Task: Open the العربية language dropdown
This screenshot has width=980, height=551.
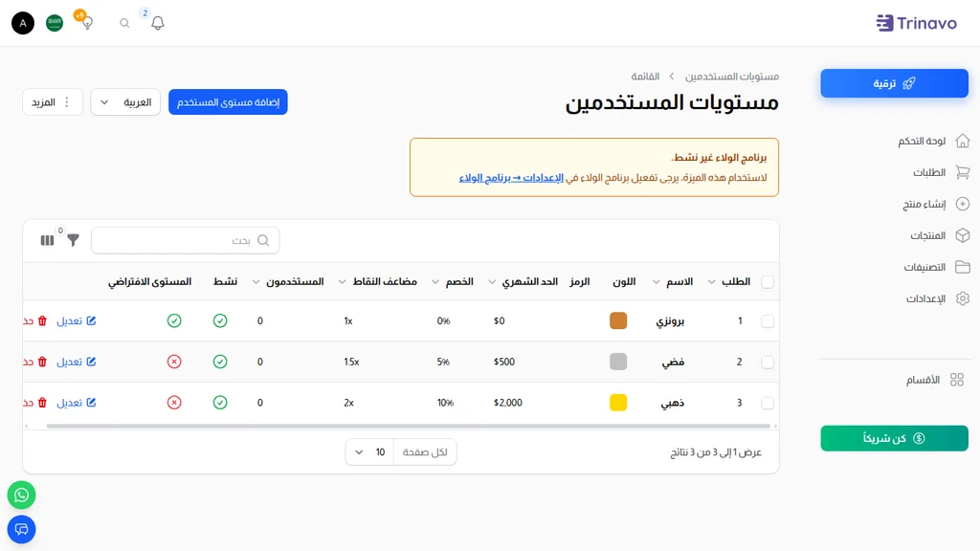Action: 125,101
